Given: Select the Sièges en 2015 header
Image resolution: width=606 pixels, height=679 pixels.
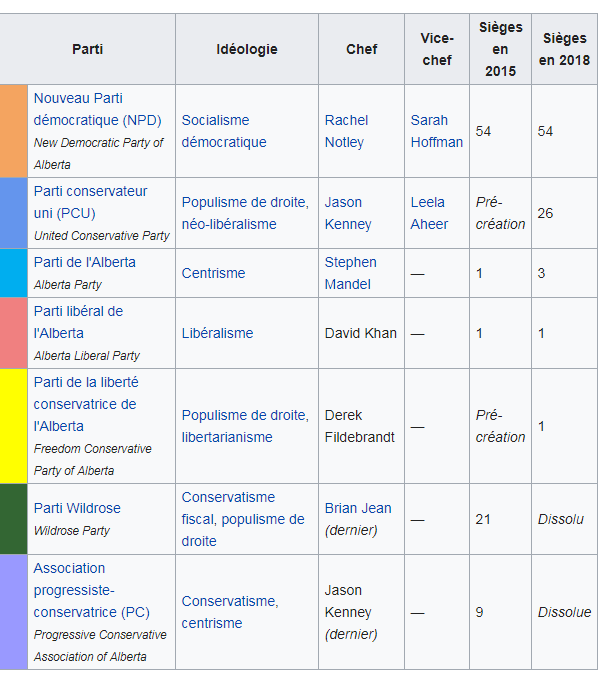Looking at the screenshot, I should coord(501,49).
